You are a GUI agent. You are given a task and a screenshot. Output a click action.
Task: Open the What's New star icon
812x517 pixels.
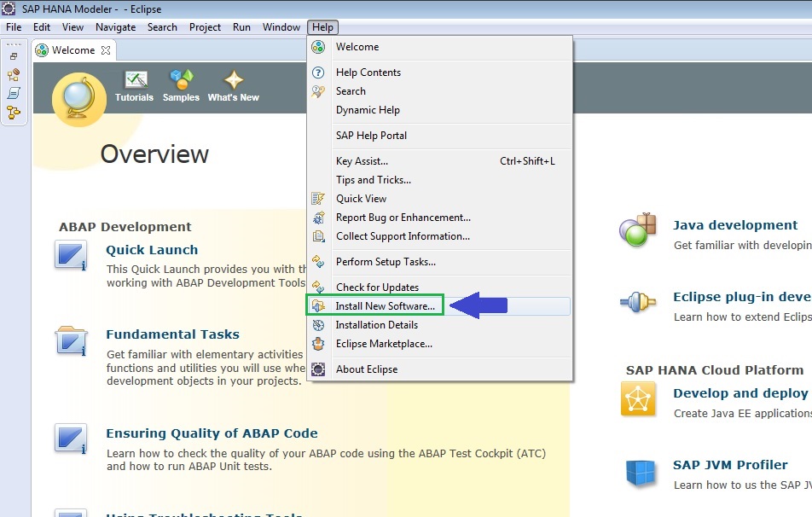tap(234, 80)
